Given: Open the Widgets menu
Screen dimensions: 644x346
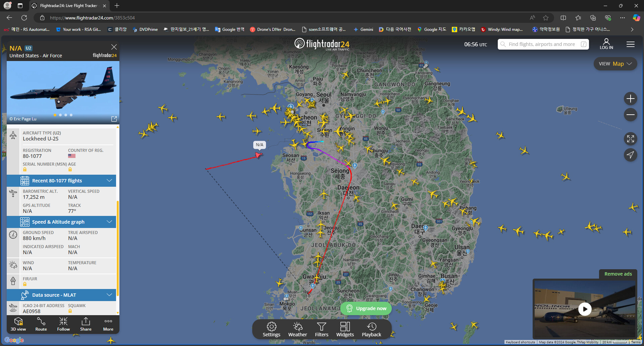Looking at the screenshot, I should click(345, 329).
